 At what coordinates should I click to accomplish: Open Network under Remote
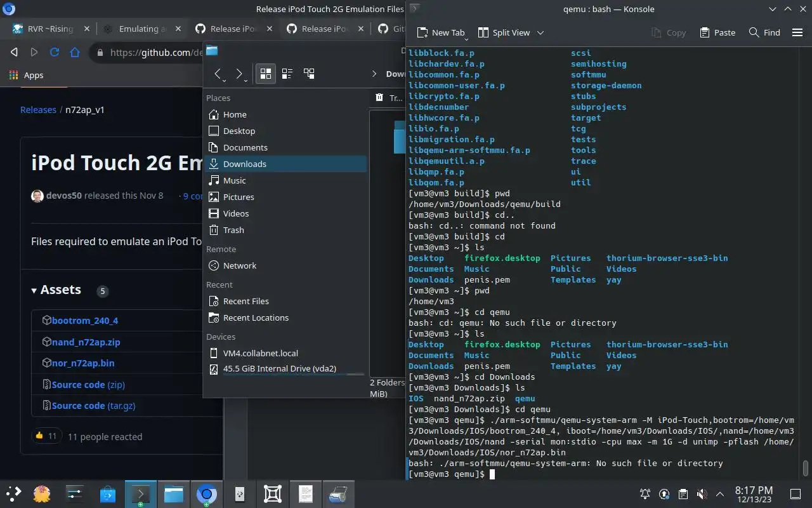tap(285, 265)
